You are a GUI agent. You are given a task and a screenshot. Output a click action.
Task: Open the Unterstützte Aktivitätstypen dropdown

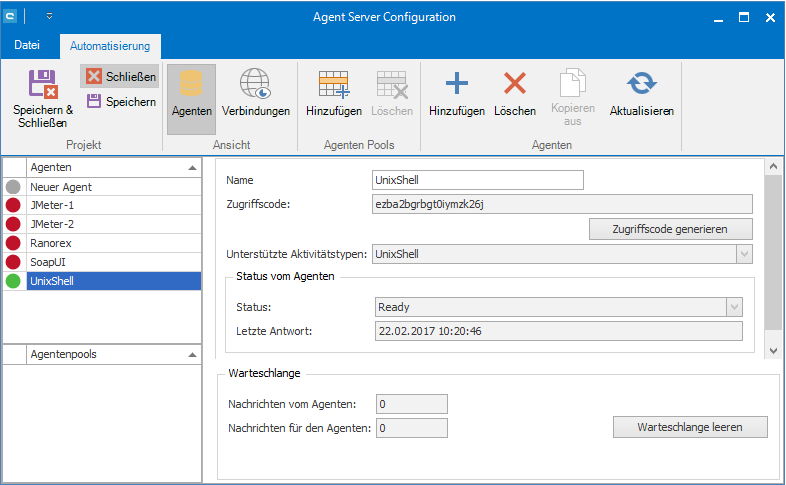point(743,255)
